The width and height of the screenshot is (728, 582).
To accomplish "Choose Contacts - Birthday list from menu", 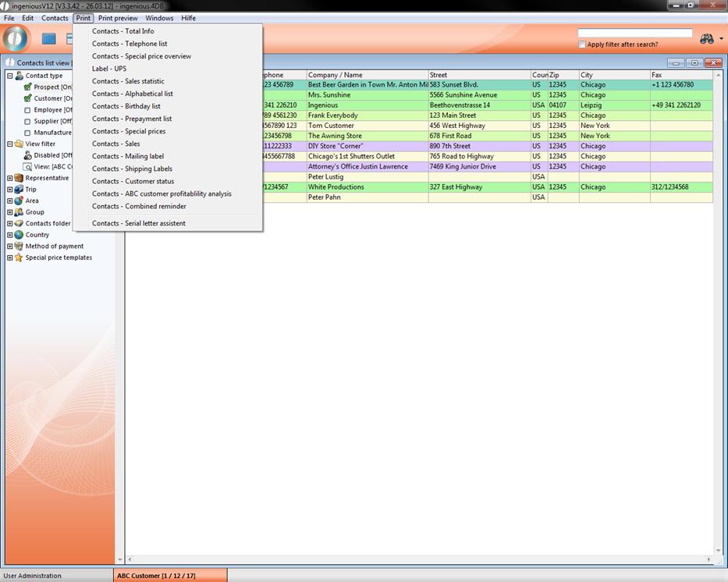I will (126, 106).
